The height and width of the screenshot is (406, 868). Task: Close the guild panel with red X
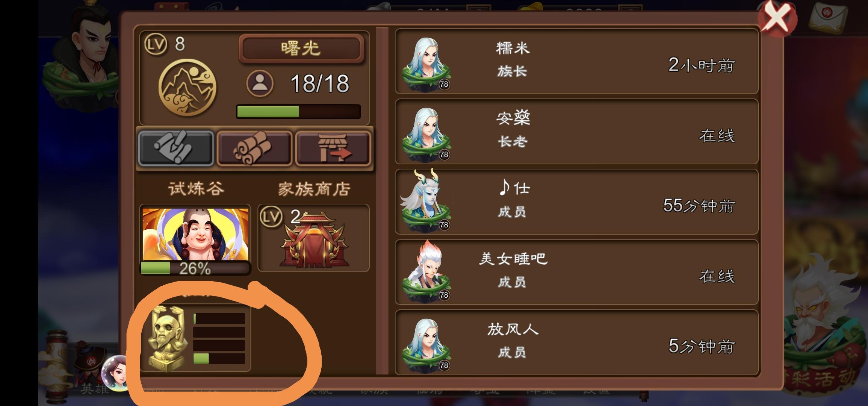pos(777,18)
